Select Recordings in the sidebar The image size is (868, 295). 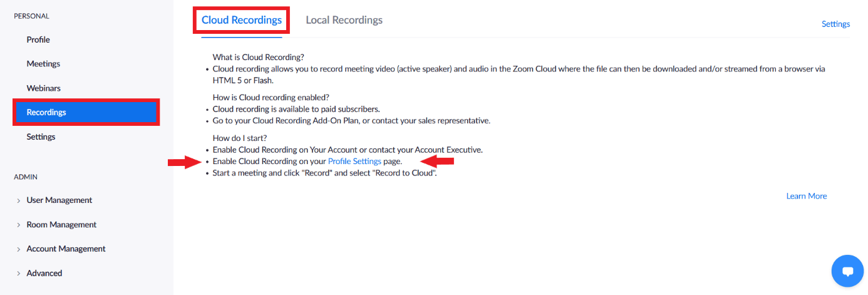[x=86, y=113]
